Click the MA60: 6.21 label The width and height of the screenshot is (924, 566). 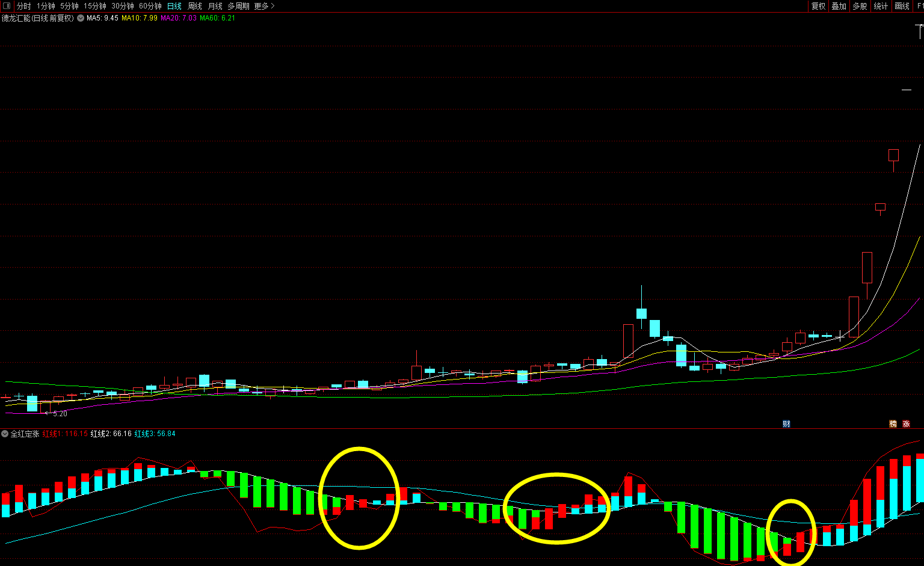pos(218,18)
